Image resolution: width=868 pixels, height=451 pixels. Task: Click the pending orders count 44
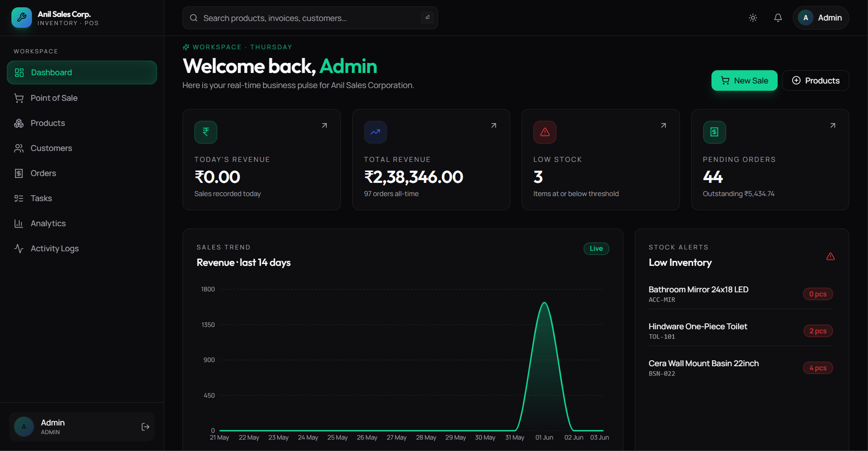[x=713, y=177]
